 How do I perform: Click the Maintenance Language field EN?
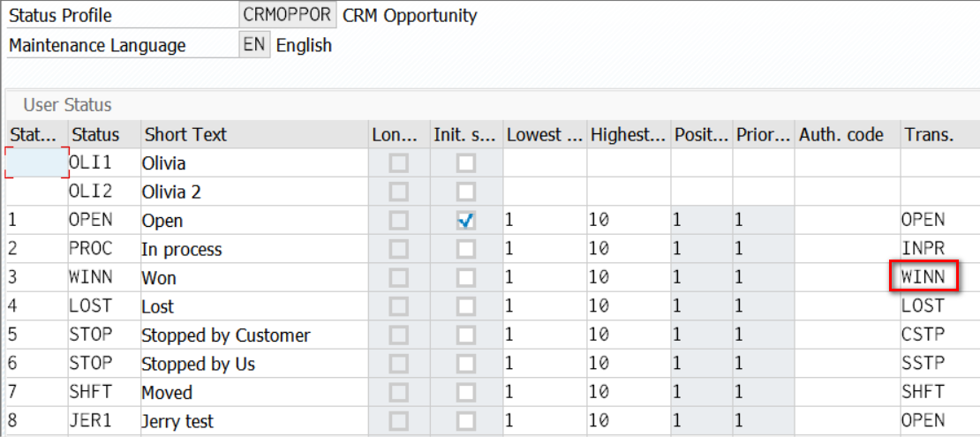[x=254, y=46]
